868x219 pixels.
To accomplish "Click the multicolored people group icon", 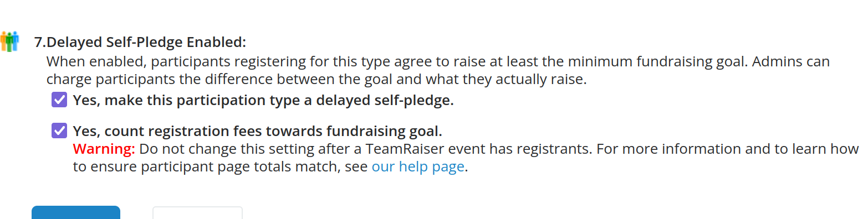I will [9, 41].
